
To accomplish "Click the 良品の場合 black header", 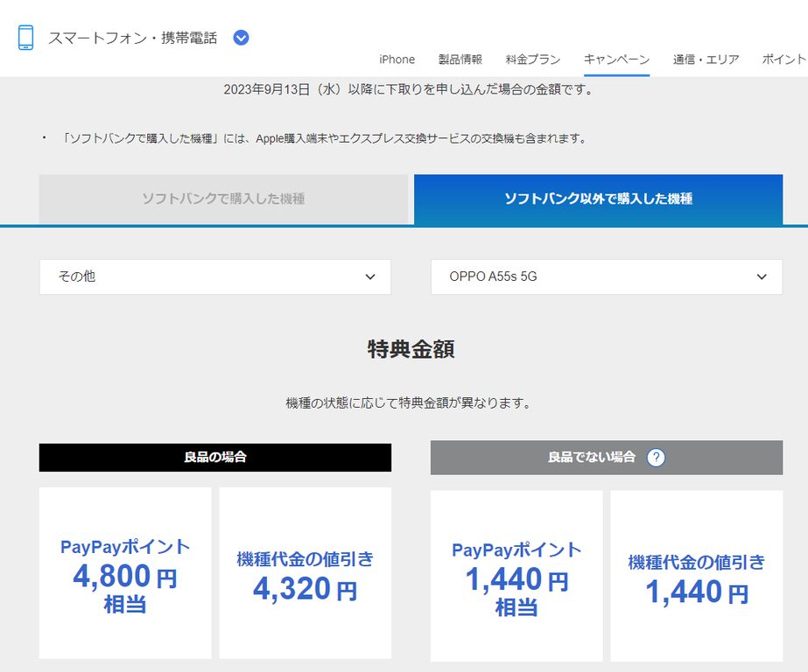I will coord(214,458).
